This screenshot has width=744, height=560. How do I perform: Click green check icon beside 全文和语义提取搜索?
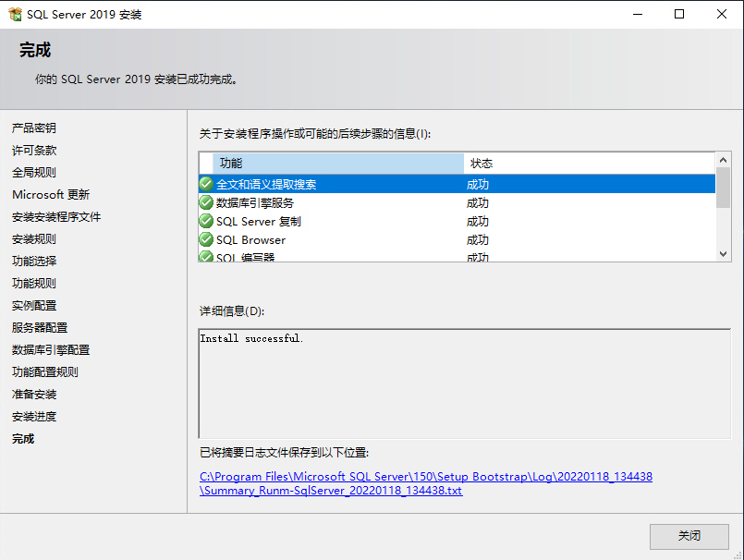[x=206, y=184]
